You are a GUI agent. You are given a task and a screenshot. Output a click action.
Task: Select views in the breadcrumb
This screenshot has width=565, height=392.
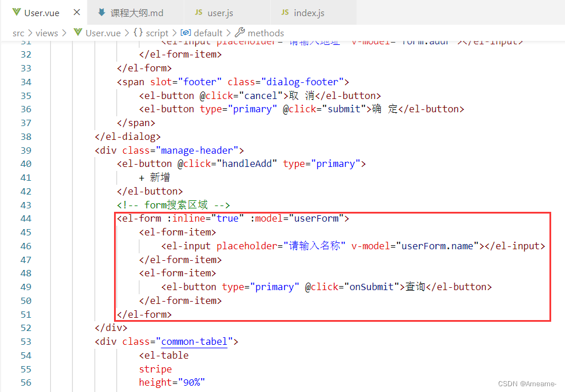tap(47, 33)
